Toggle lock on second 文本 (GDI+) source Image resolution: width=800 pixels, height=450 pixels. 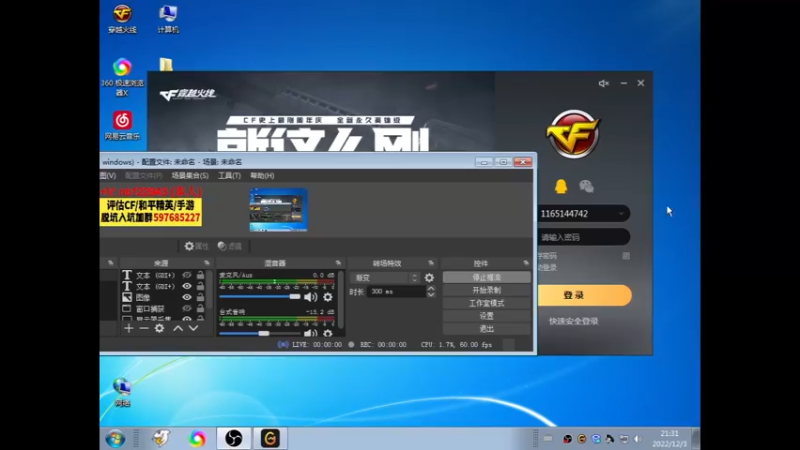pyautogui.click(x=201, y=286)
